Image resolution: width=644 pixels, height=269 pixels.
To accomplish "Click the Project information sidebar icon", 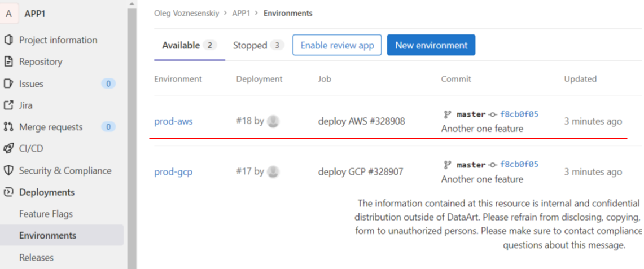I will click(x=8, y=40).
